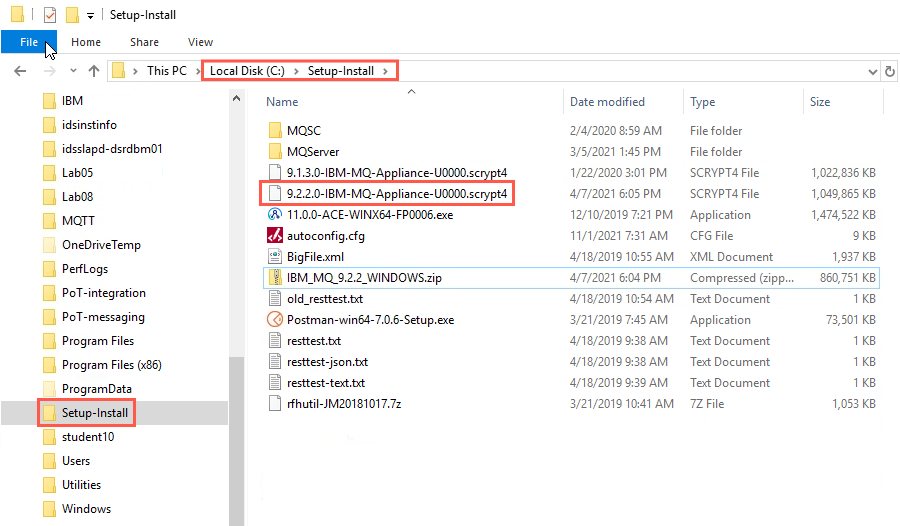This screenshot has height=526, width=900.
Task: Select 9.1.3.0-IBM-MQ-Appliance-U0000.scrypt4 file icon
Action: tap(275, 172)
